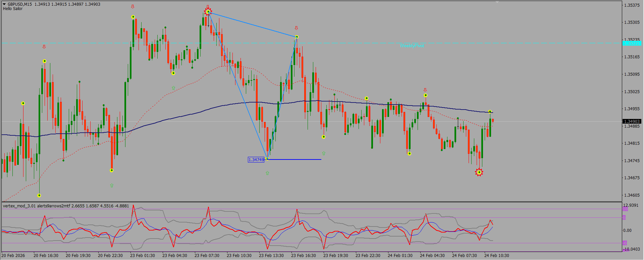Click the chart shift triangle on the top edge

tap(497, 2)
